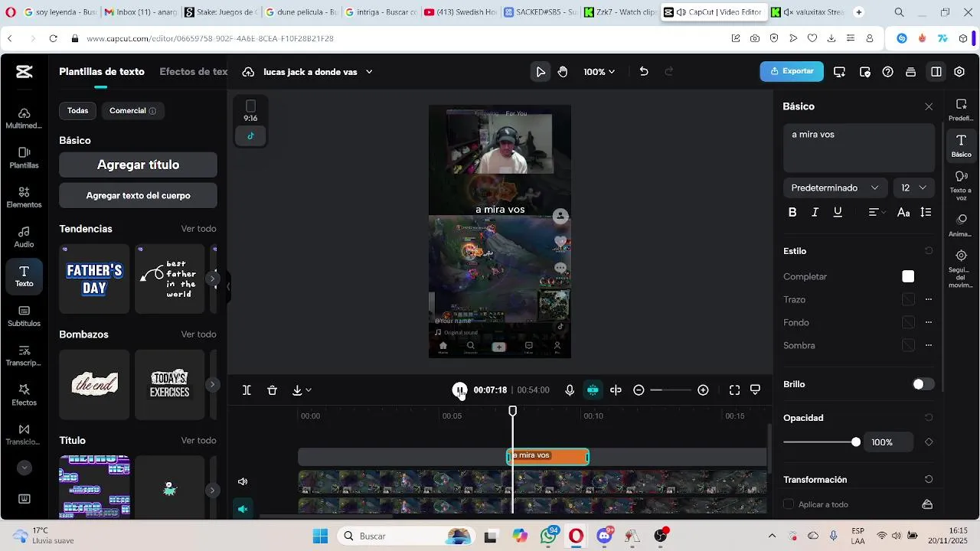Click Agregar texto del cuerpo
Screen dimensions: 980x551
138,195
